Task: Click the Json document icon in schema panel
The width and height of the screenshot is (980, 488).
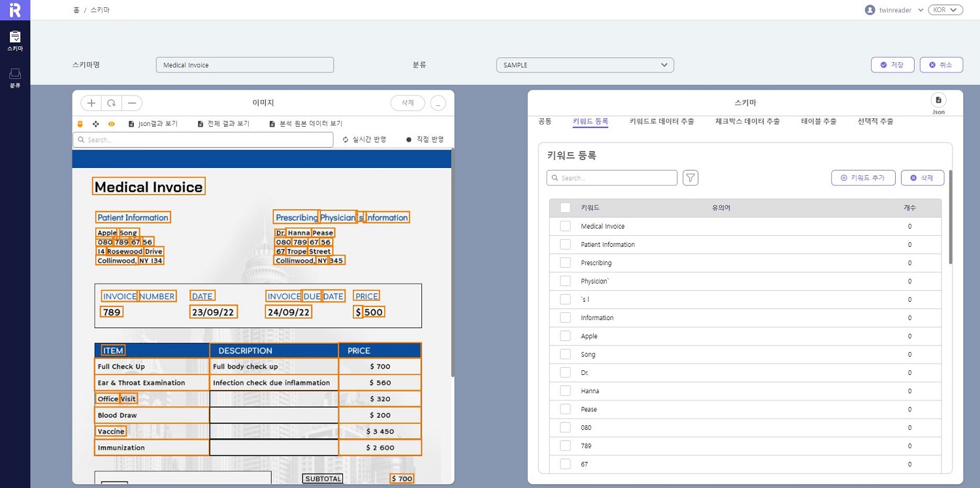Action: 938,101
